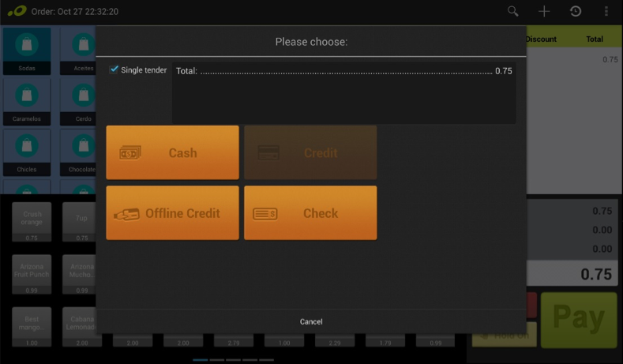Tap the Arizona Fruit Punch product

[x=32, y=273]
